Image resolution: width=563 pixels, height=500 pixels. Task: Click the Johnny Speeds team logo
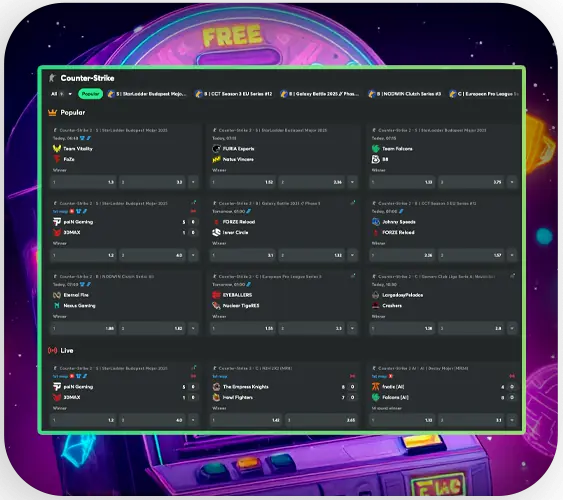point(376,222)
